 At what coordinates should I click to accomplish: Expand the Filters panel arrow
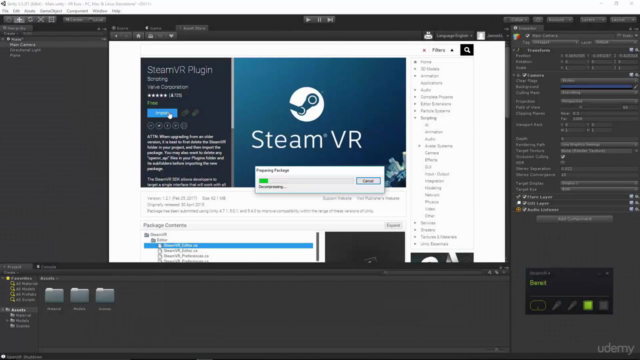click(452, 50)
